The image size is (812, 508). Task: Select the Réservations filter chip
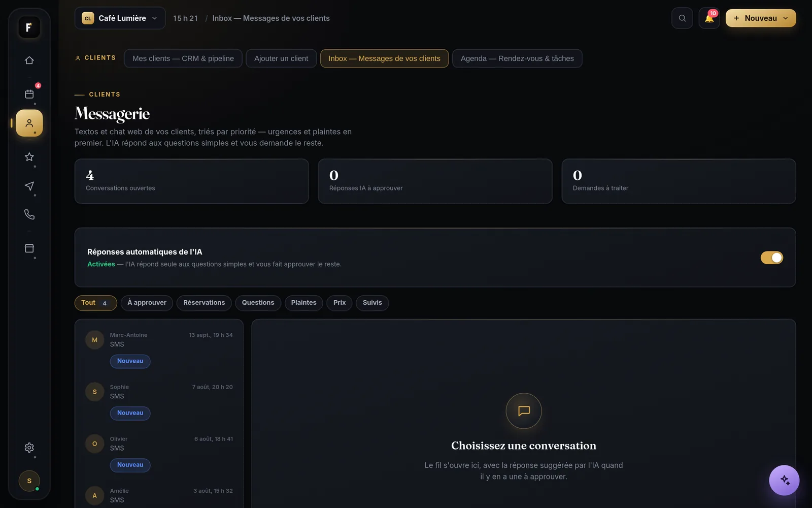click(x=204, y=303)
